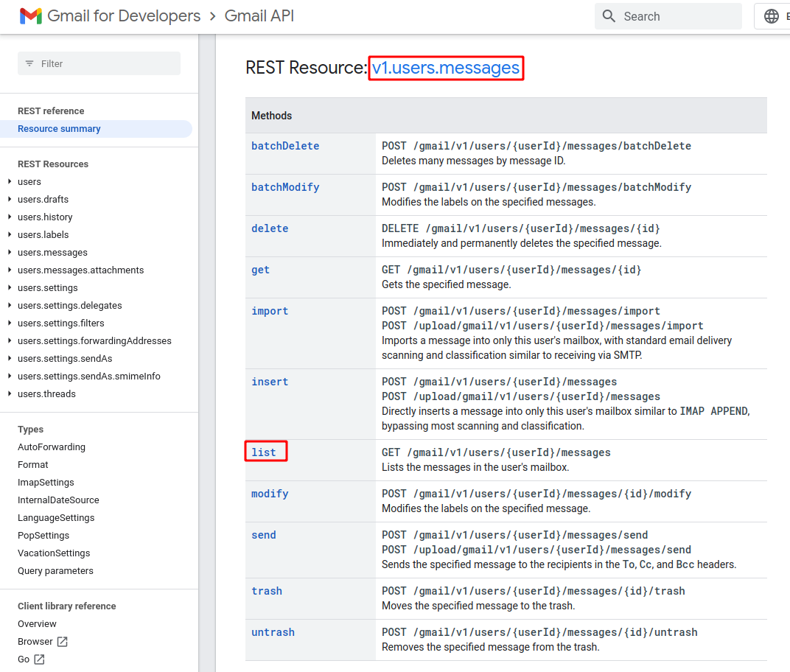This screenshot has height=672, width=790.
Task: Open the Gmail API breadcrumb link
Action: [x=259, y=15]
